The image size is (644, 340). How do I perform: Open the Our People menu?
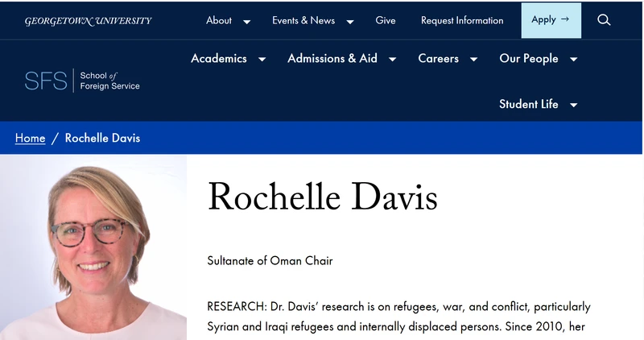point(529,59)
